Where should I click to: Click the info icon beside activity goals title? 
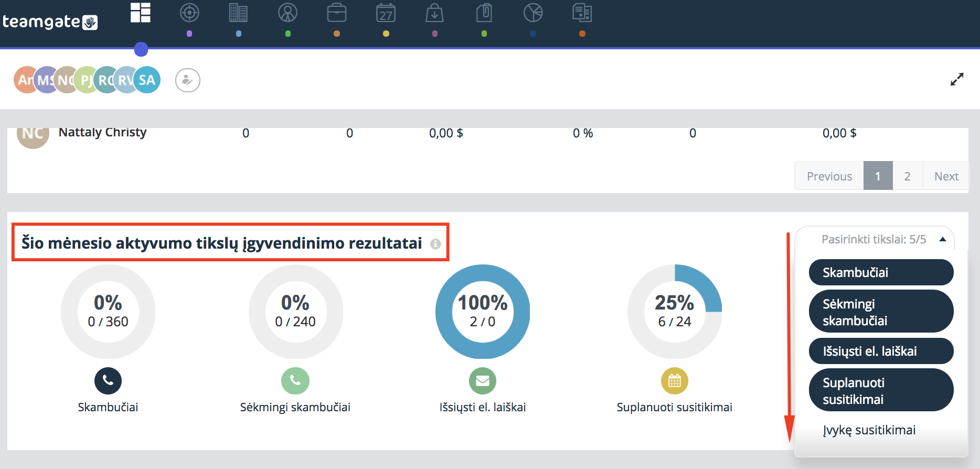tap(435, 244)
